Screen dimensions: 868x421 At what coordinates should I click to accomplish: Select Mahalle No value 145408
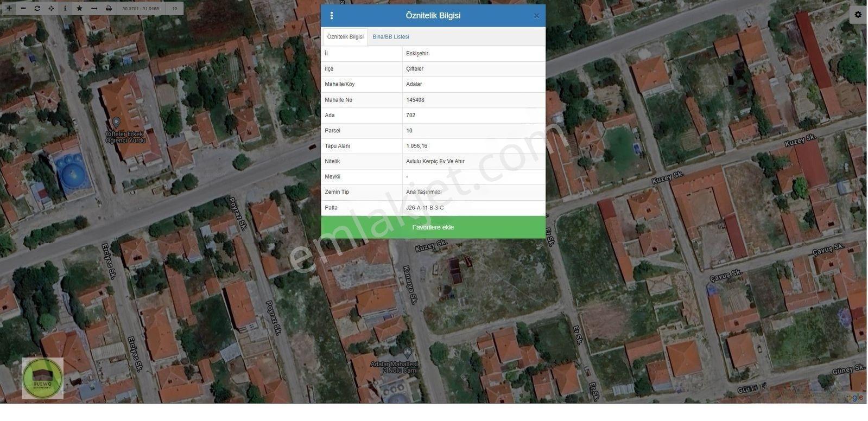(x=474, y=100)
